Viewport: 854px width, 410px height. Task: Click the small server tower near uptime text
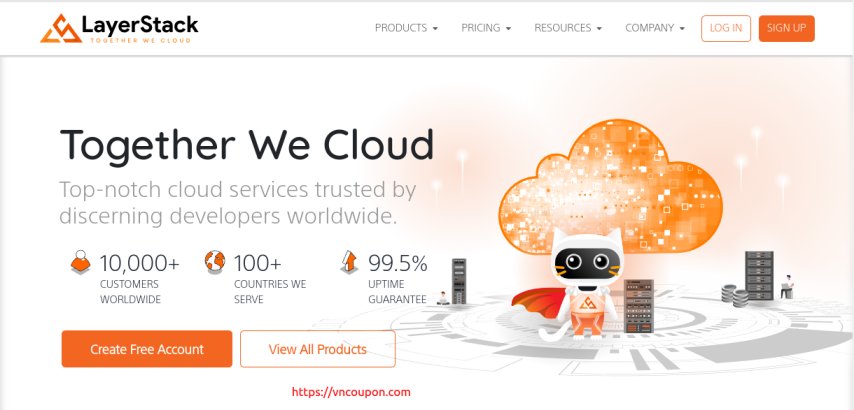[459, 281]
